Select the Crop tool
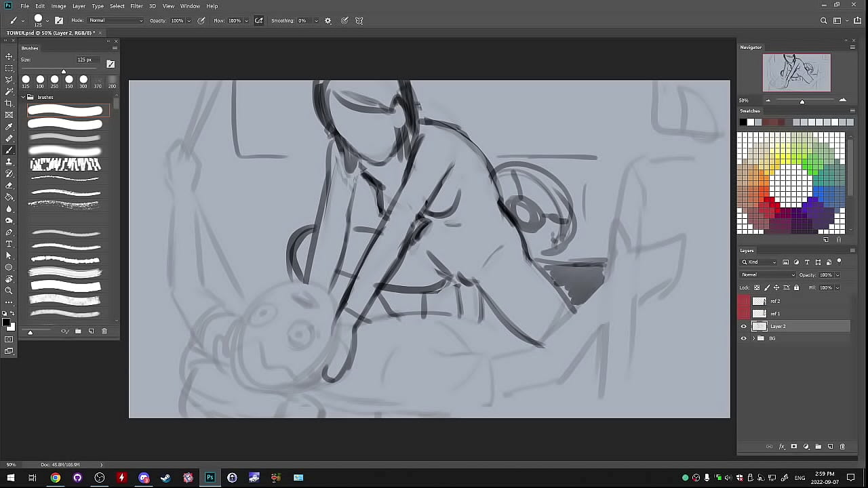 pyautogui.click(x=9, y=103)
